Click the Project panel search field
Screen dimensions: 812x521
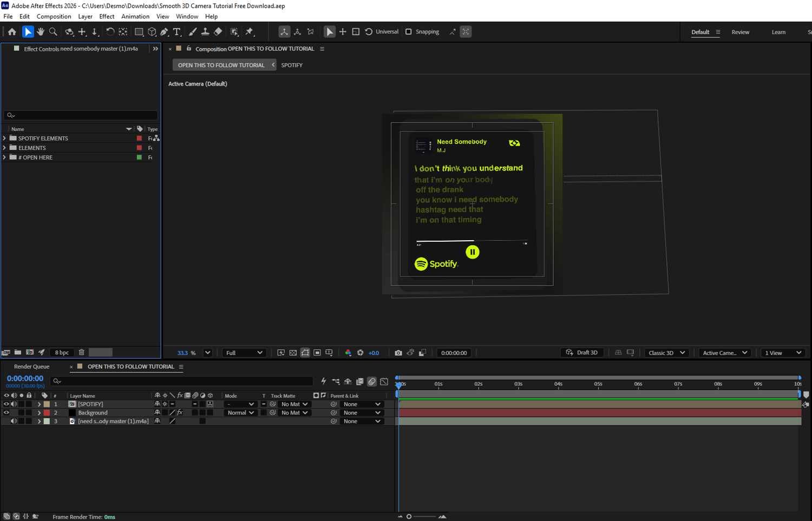click(81, 115)
